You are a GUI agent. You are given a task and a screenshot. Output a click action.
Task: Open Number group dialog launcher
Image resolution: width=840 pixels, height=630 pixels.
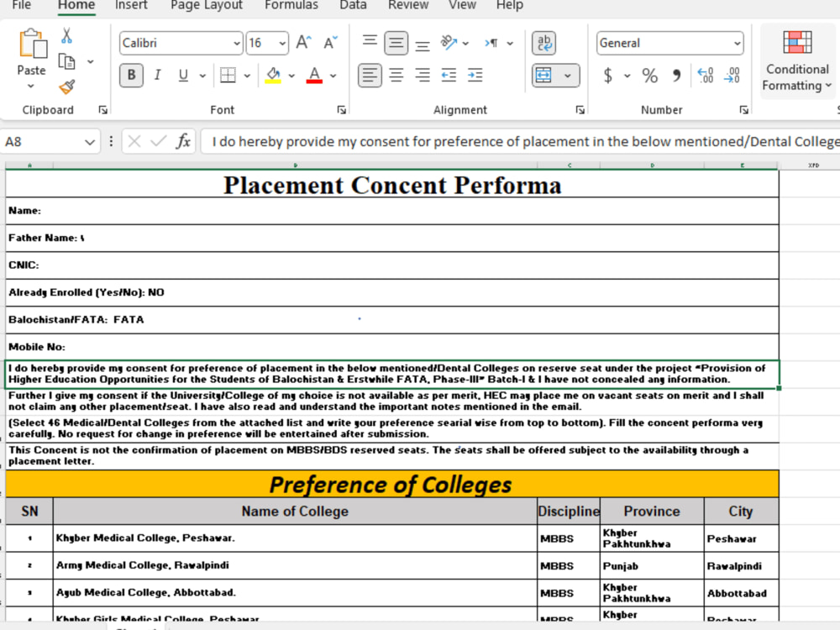click(x=743, y=110)
